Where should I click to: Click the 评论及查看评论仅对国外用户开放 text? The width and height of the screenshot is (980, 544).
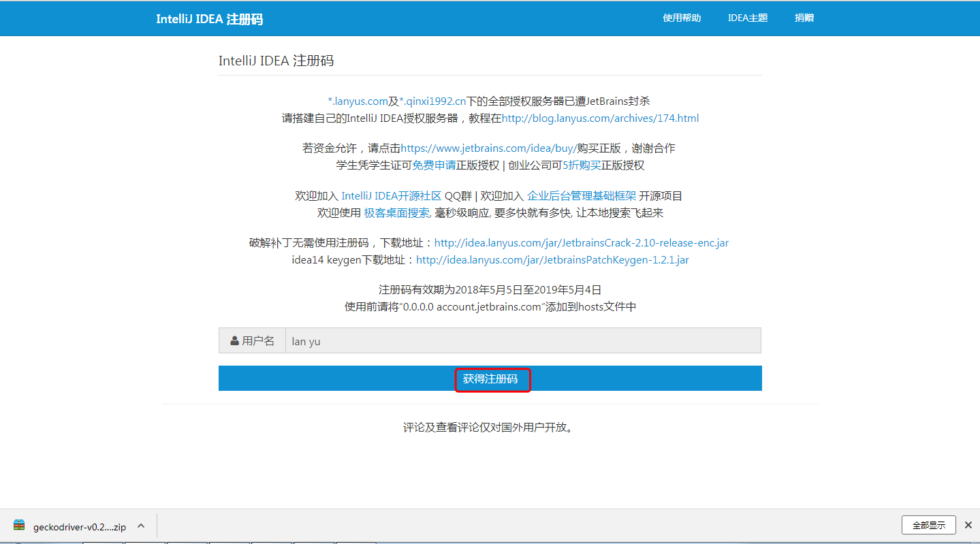[x=489, y=428]
